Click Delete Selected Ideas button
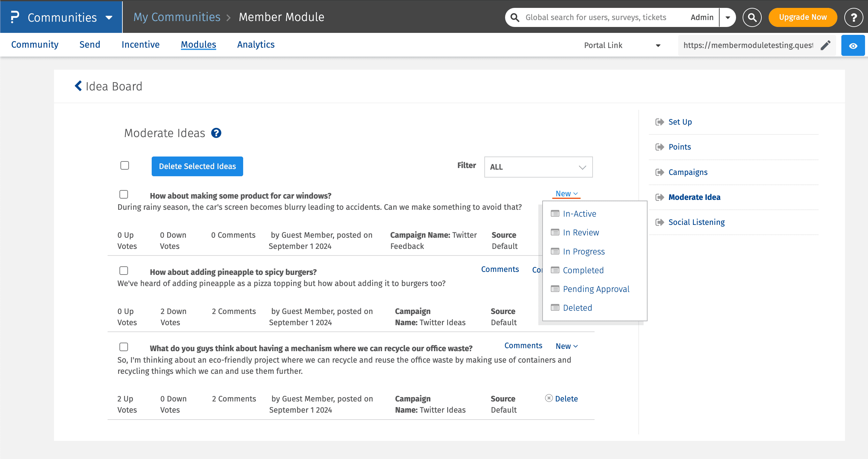868x459 pixels. coord(197,166)
